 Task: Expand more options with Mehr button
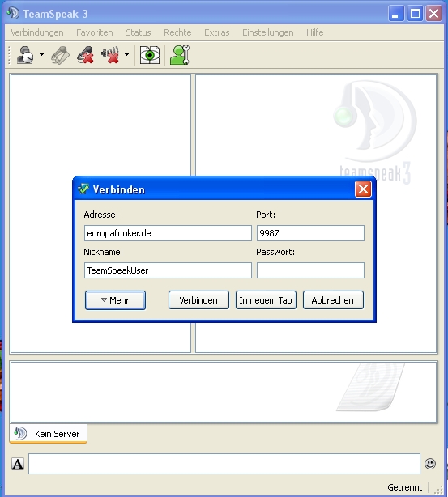(x=115, y=299)
